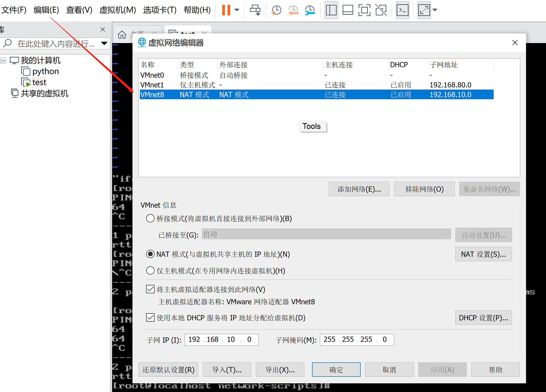Image resolution: width=546 pixels, height=392 pixels.
Task: Close the virtual network editor dialog
Action: point(515,43)
